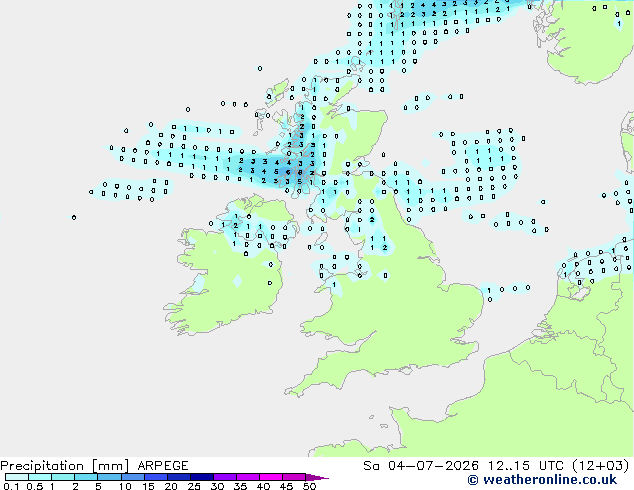Image resolution: width=634 pixels, height=490 pixels.
Task: Click the "(12+03)" forecast offset text
Action: (x=601, y=466)
